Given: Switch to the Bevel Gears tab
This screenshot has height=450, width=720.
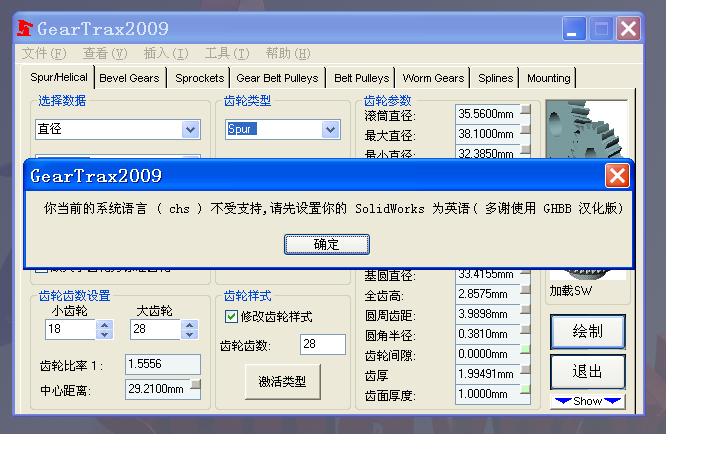Looking at the screenshot, I should click(x=129, y=78).
